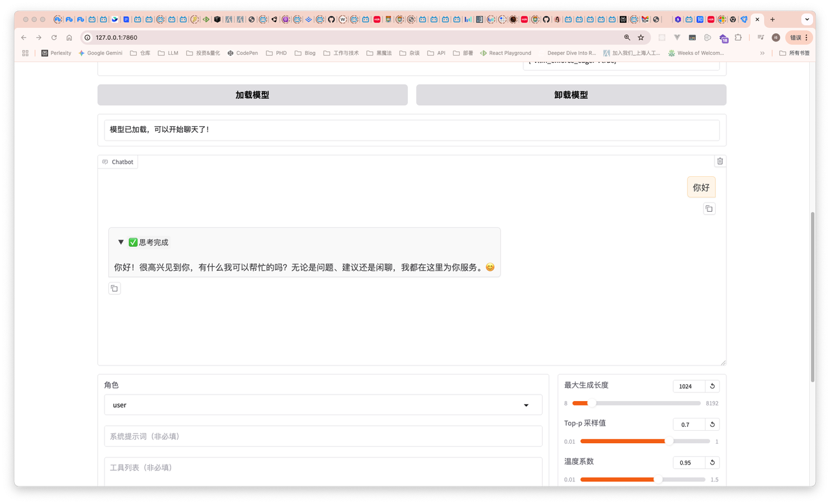Click the extension icon with badge 18
Image resolution: width=830 pixels, height=504 pixels.
(x=724, y=38)
